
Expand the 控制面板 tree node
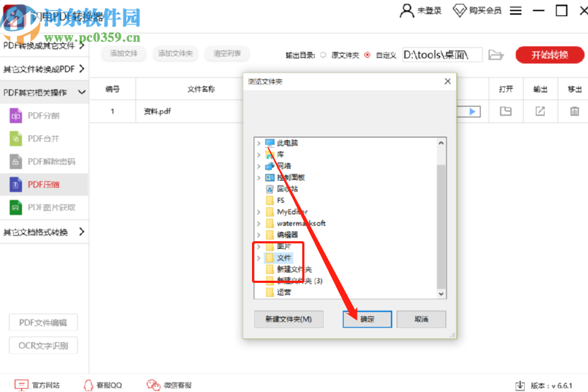(x=258, y=177)
